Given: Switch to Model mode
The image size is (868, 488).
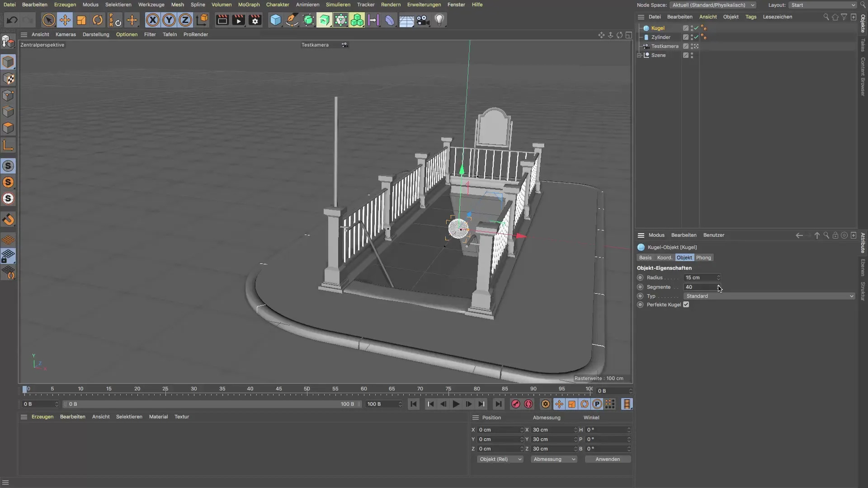Looking at the screenshot, I should point(8,62).
